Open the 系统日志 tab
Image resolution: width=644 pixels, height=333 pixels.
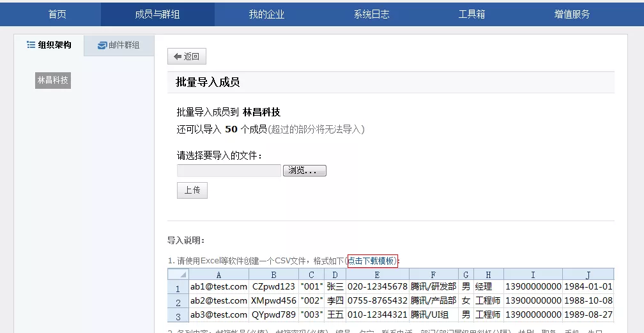[x=371, y=14]
